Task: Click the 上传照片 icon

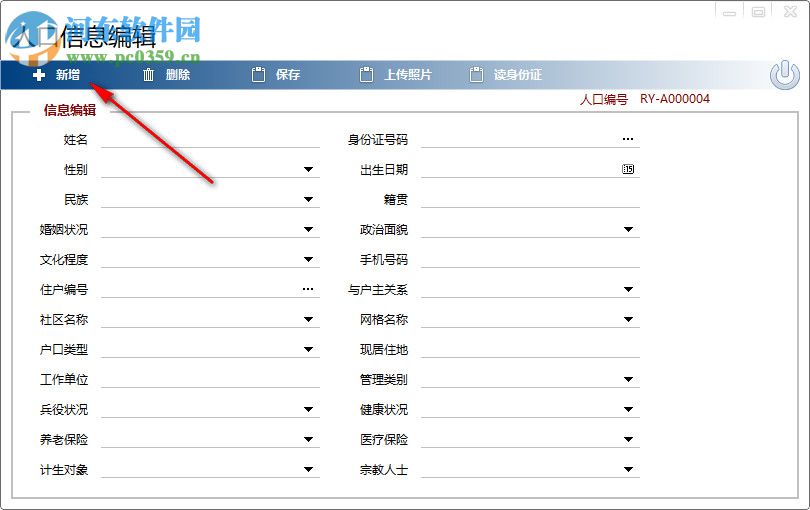Action: click(x=366, y=75)
